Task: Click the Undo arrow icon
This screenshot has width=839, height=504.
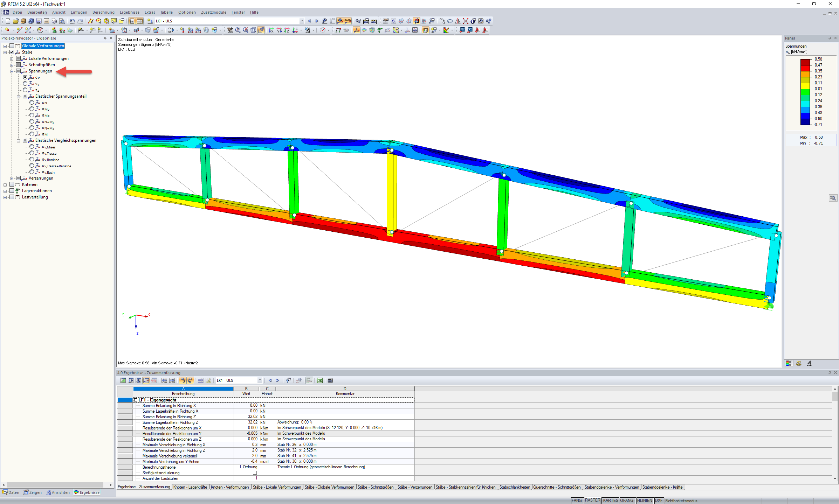Action: pyautogui.click(x=72, y=21)
